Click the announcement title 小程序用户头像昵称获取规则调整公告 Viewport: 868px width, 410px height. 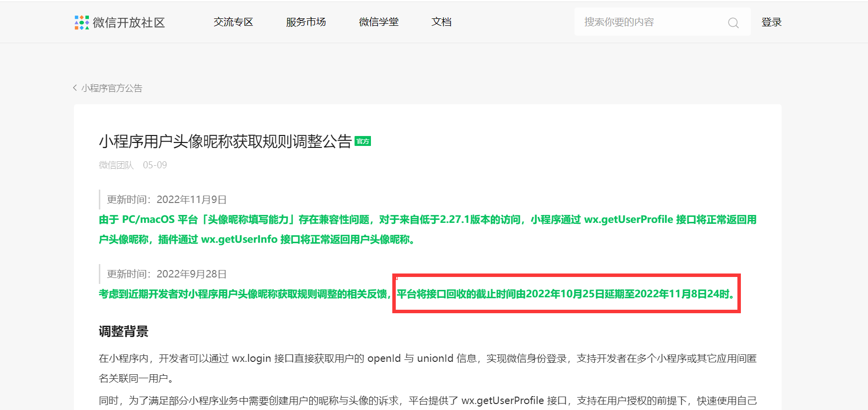click(225, 141)
